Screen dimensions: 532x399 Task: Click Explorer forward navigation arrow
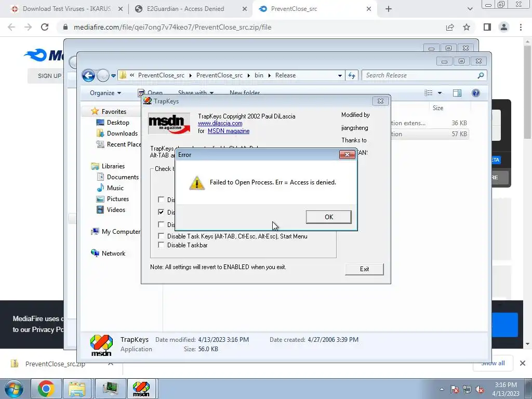tap(103, 75)
